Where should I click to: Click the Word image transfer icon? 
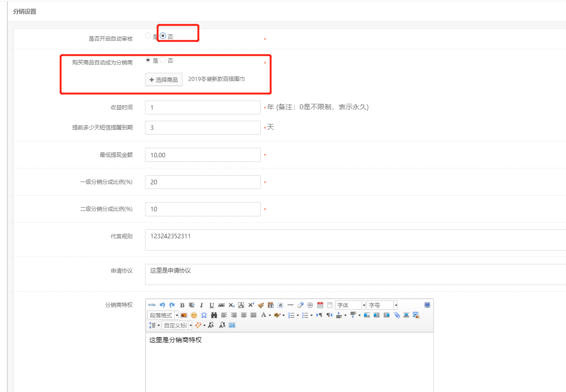[415, 315]
